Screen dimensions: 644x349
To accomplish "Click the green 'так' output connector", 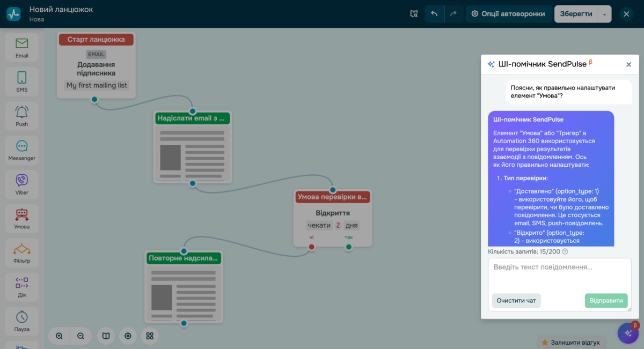I will tap(349, 247).
